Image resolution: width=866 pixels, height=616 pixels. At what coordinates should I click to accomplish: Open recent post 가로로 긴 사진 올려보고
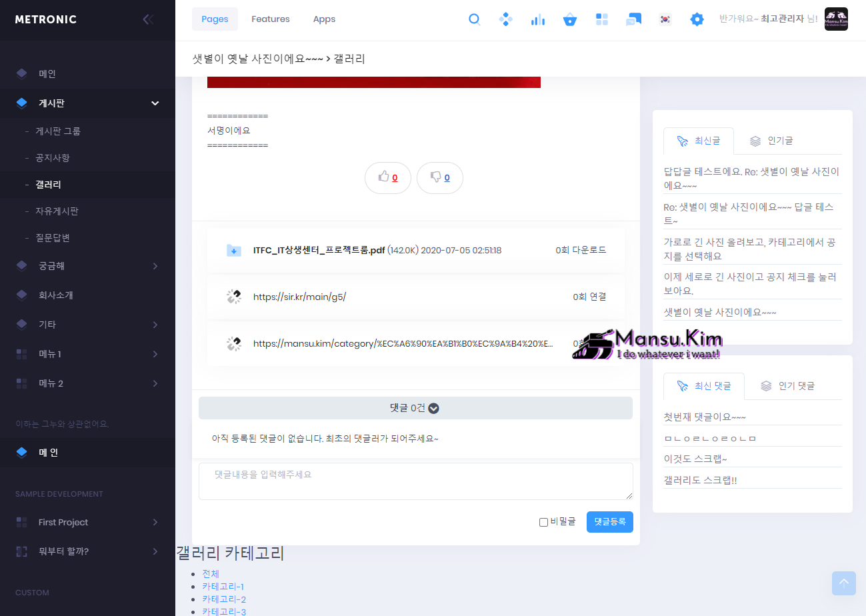point(750,249)
